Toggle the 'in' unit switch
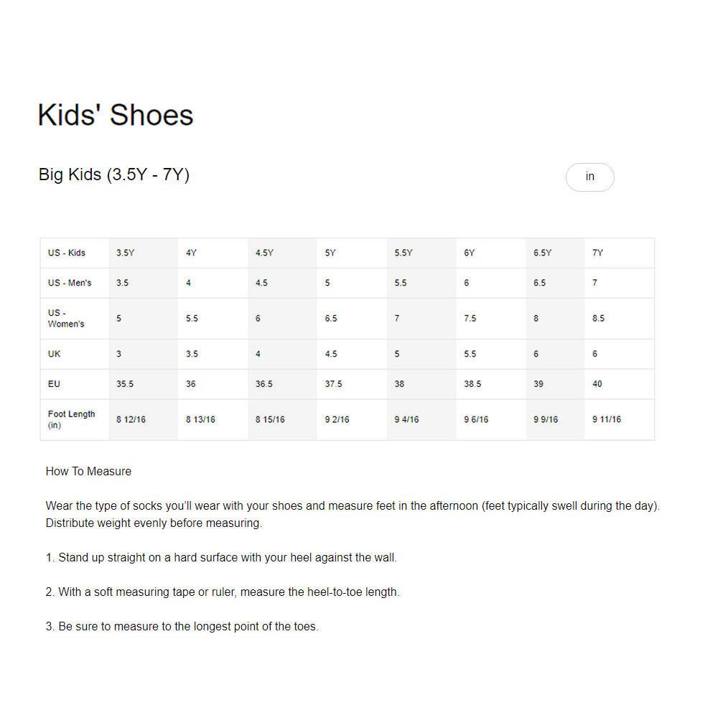 pyautogui.click(x=589, y=177)
